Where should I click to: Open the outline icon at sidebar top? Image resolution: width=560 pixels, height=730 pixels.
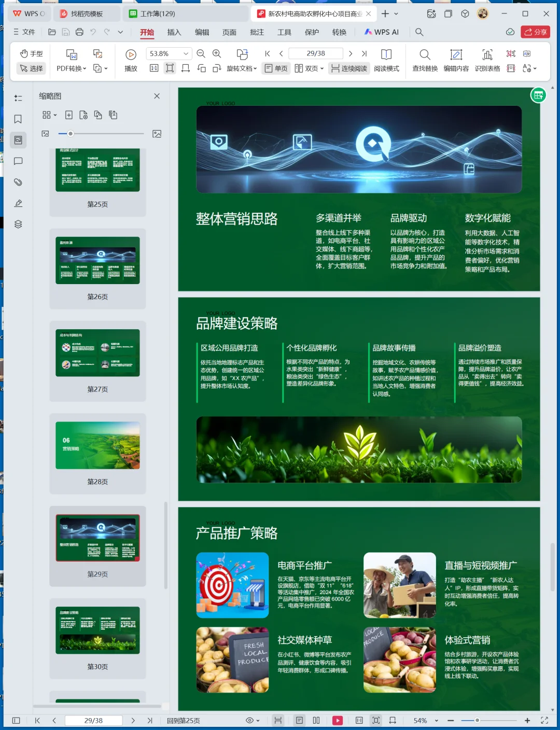pyautogui.click(x=18, y=98)
